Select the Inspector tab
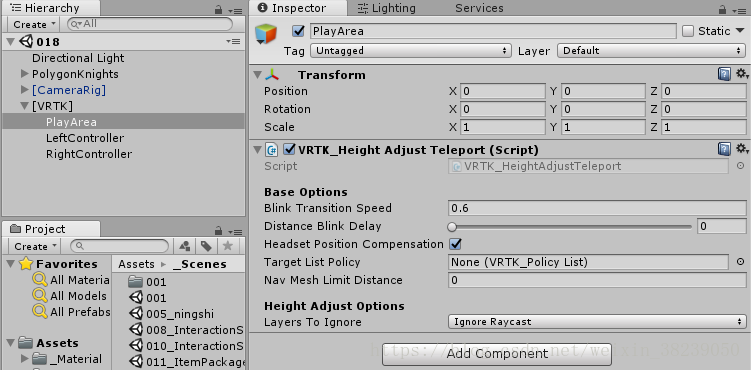Image resolution: width=751 pixels, height=370 pixels. (298, 8)
